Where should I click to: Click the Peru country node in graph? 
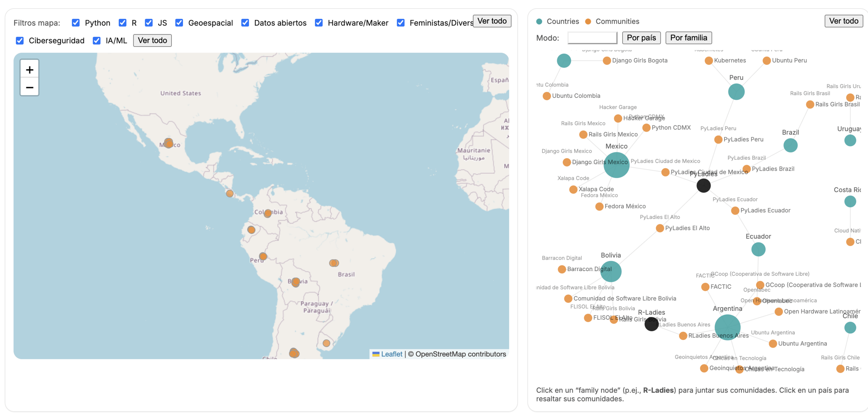(736, 92)
